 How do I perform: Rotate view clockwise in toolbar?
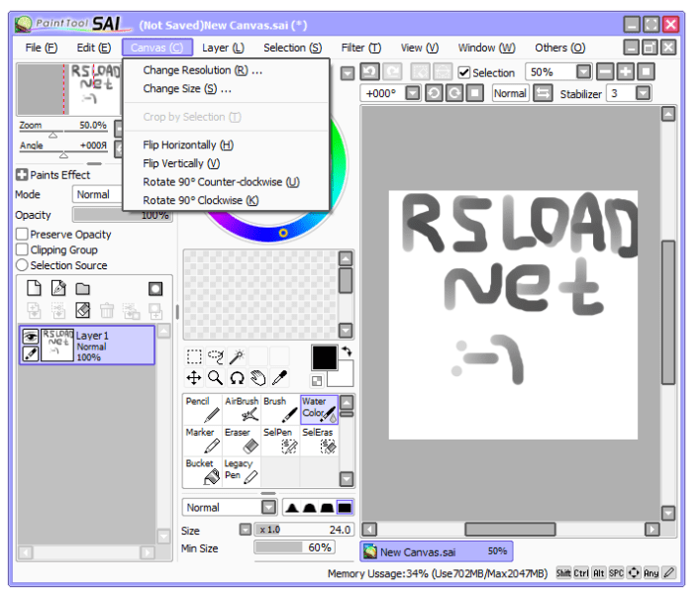point(454,93)
